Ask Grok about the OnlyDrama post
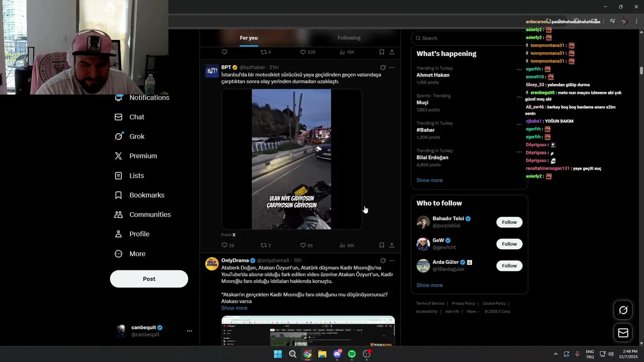Viewport: 644px width, 362px height. point(383,260)
